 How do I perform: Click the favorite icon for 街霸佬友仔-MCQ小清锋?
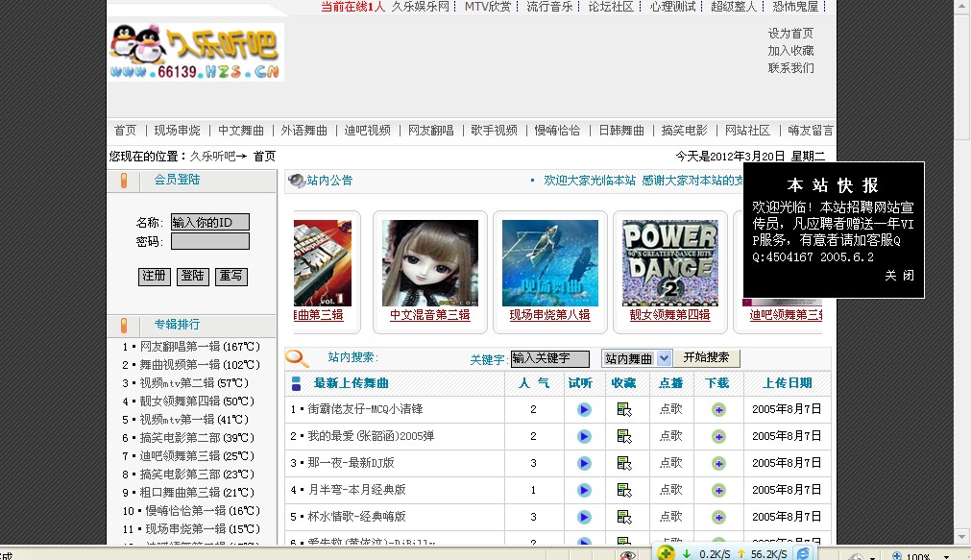click(x=624, y=409)
